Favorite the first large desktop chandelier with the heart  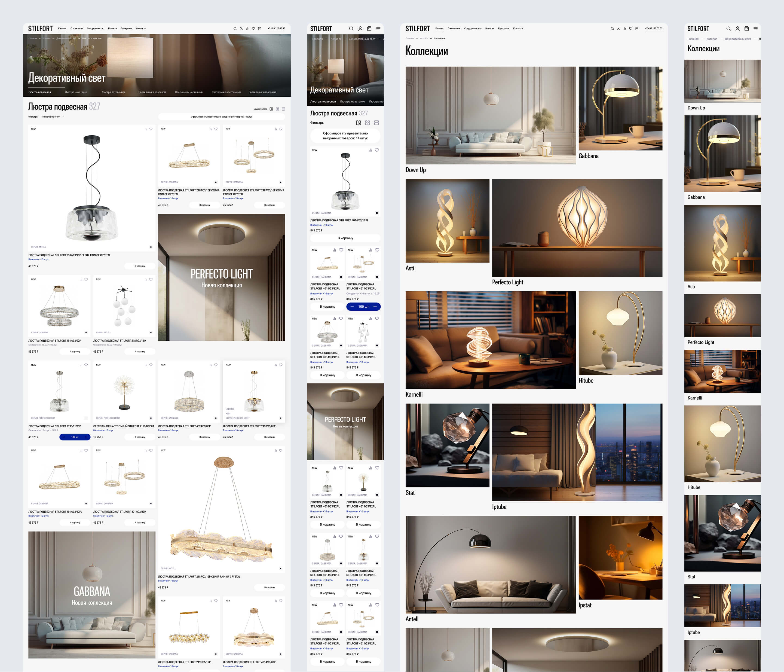coord(151,129)
